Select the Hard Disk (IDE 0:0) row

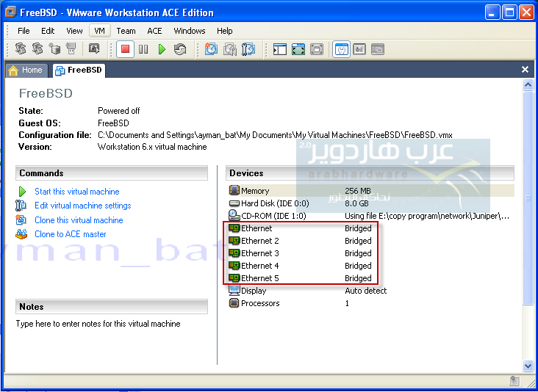pos(369,203)
